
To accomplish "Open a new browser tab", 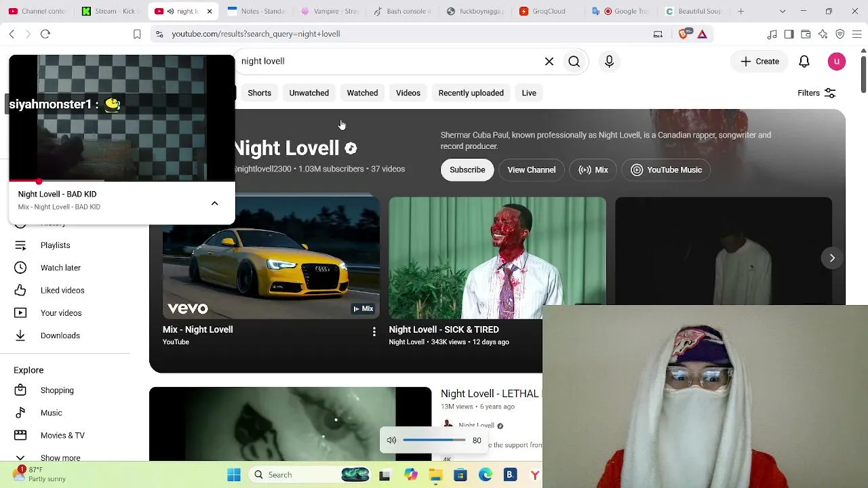I will point(741,11).
